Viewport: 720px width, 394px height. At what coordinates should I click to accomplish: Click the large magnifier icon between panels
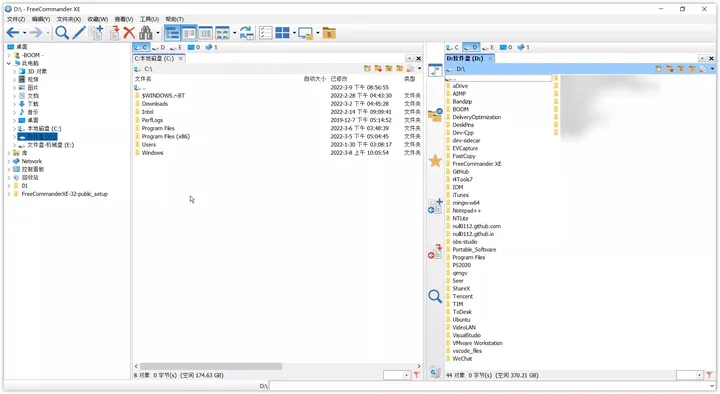coord(435,296)
